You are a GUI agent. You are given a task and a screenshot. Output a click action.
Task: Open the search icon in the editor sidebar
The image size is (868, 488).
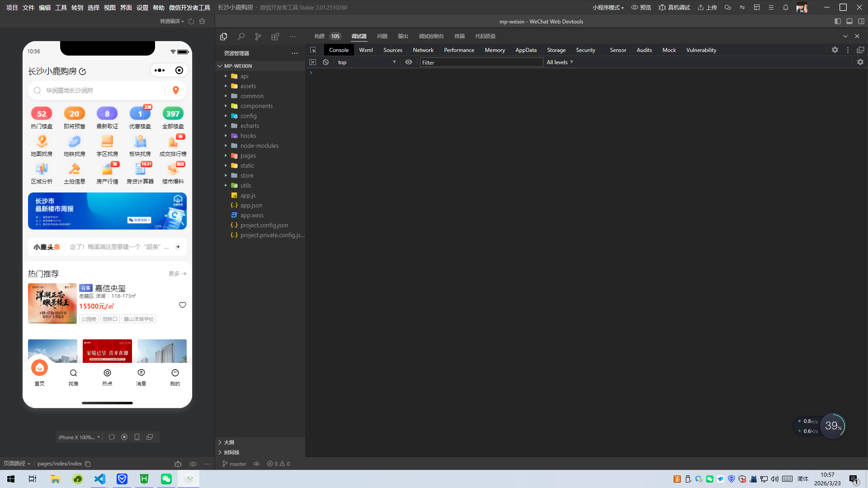(x=241, y=37)
